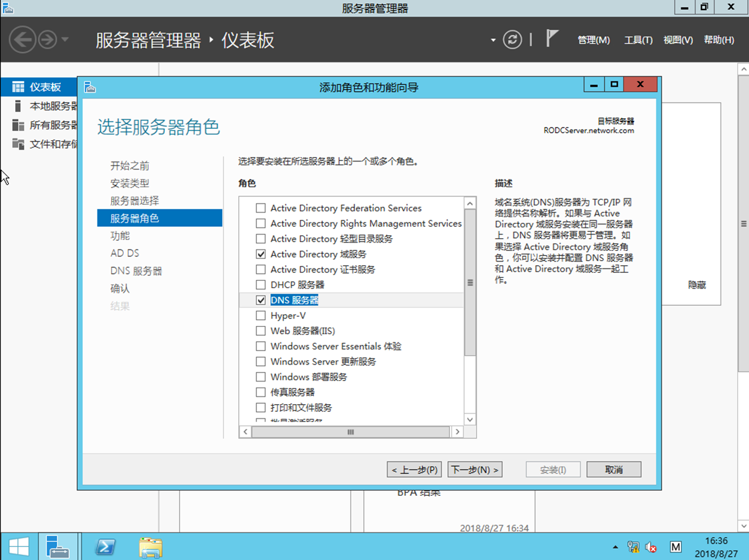Maximize the 添加角色和功能向导 window
The width and height of the screenshot is (749, 560).
[x=614, y=84]
